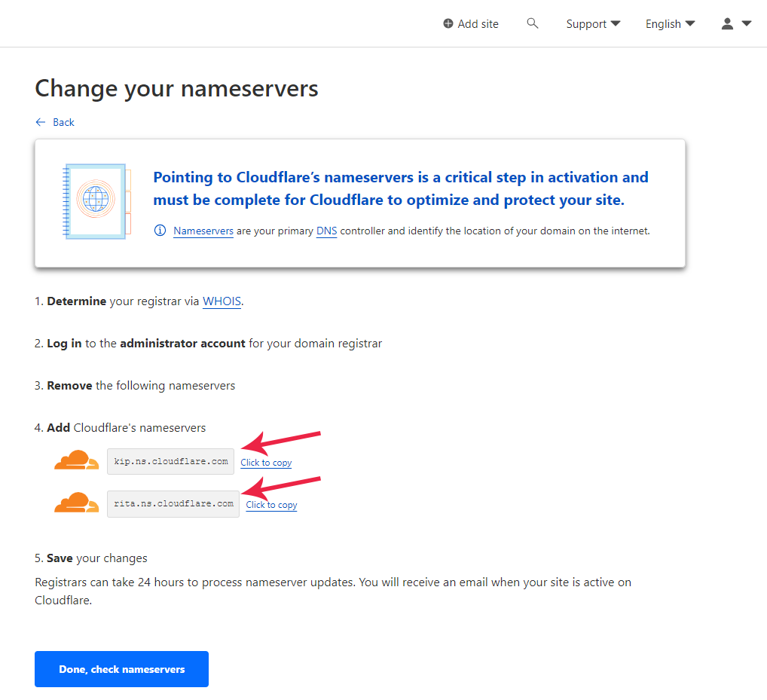767x700 pixels.
Task: Click the notebook globe illustration
Action: (x=95, y=201)
